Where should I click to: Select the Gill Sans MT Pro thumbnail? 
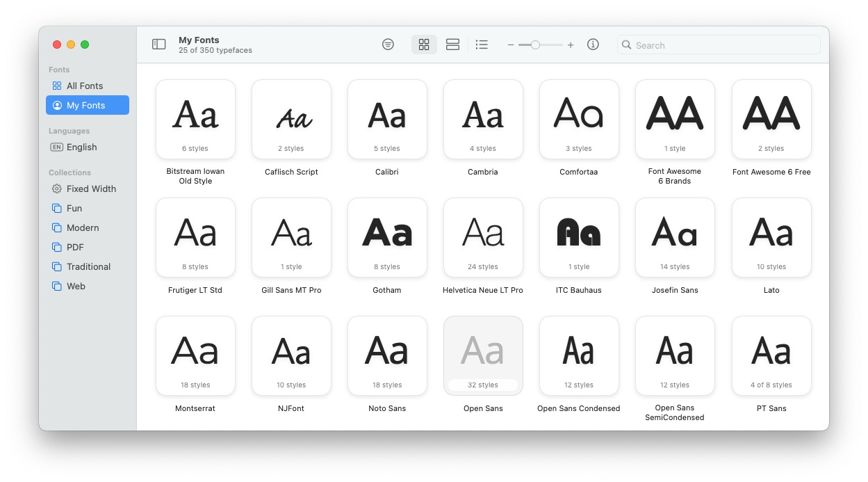pos(291,237)
